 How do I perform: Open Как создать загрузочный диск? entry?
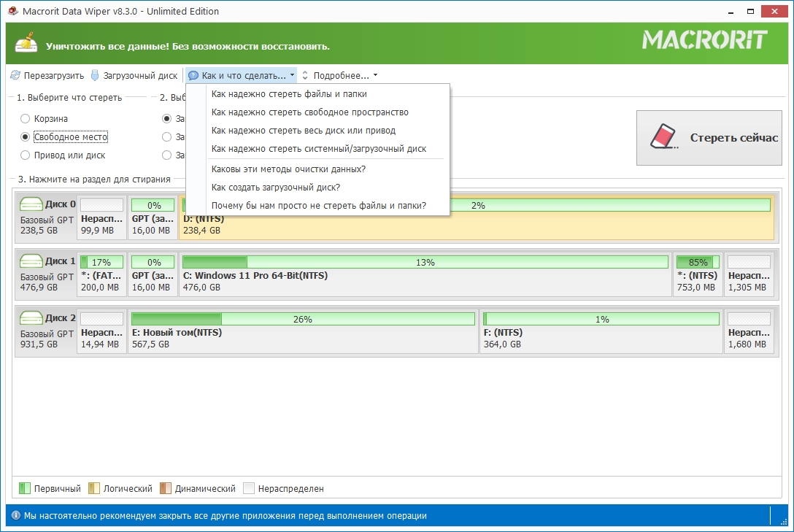318,188
